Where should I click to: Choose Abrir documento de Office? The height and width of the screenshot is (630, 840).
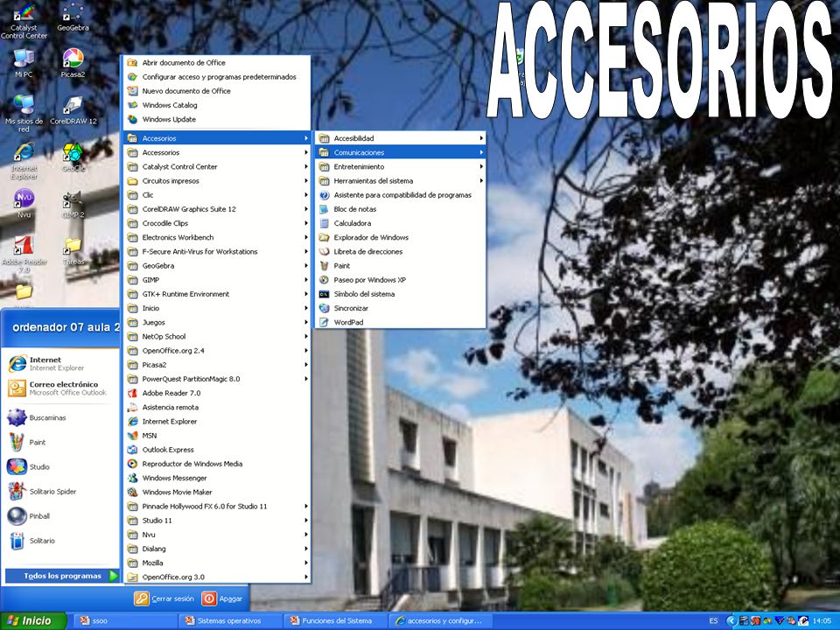pos(217,63)
